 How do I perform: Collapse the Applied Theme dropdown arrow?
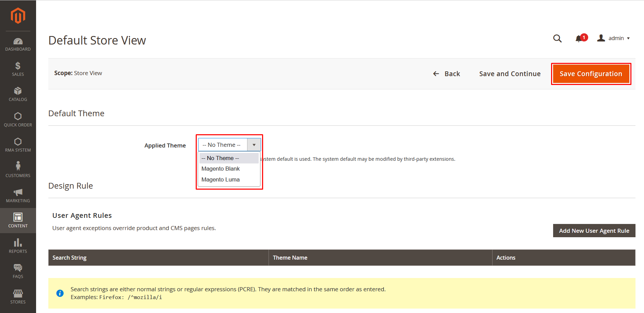point(254,145)
